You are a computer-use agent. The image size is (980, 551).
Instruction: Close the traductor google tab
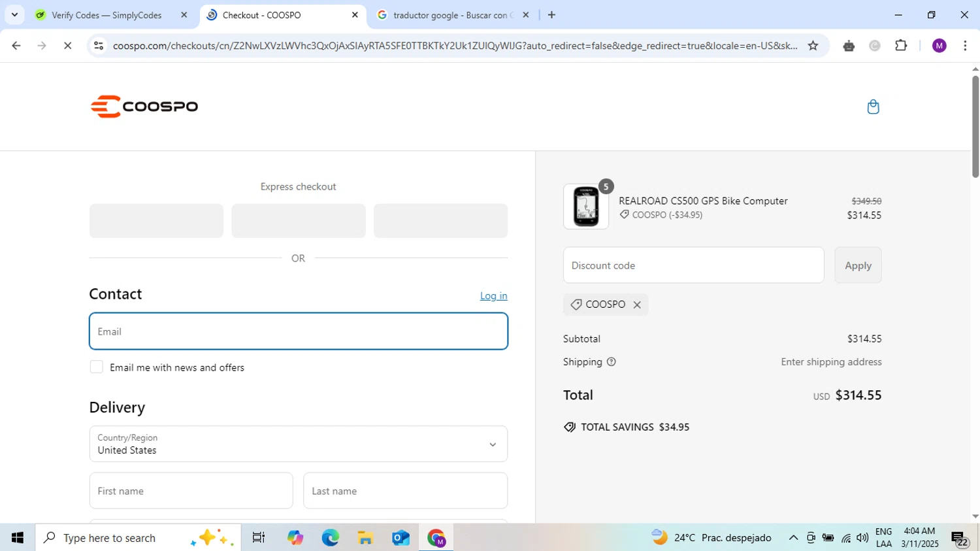pyautogui.click(x=526, y=14)
